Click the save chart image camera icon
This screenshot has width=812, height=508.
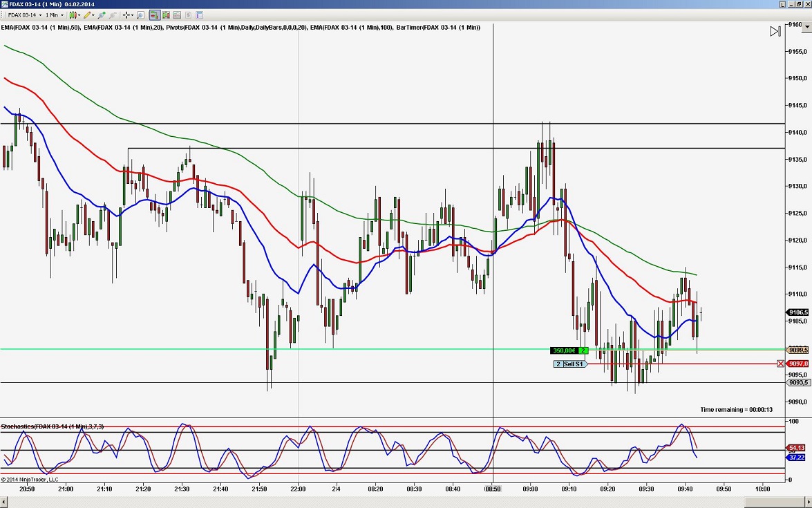coord(177,15)
